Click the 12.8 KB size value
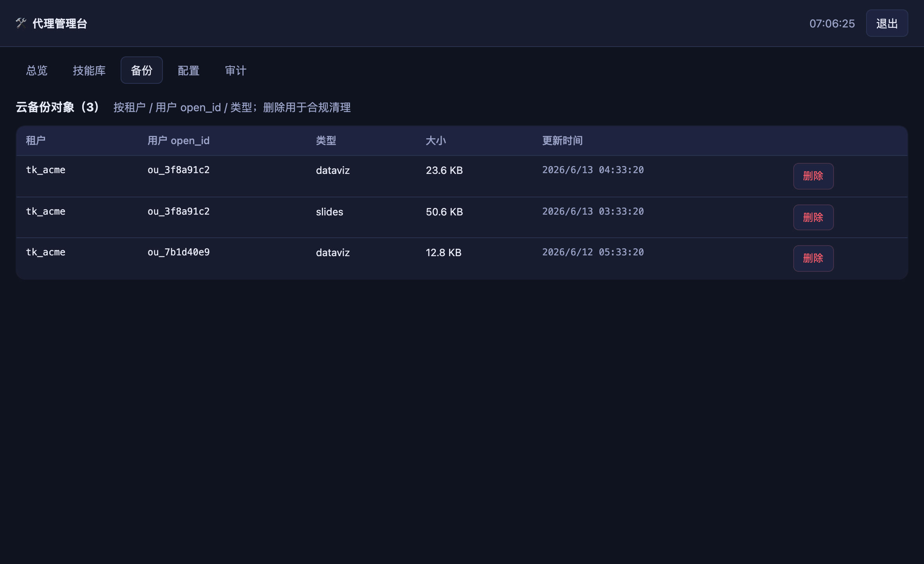924x564 pixels. 444,253
